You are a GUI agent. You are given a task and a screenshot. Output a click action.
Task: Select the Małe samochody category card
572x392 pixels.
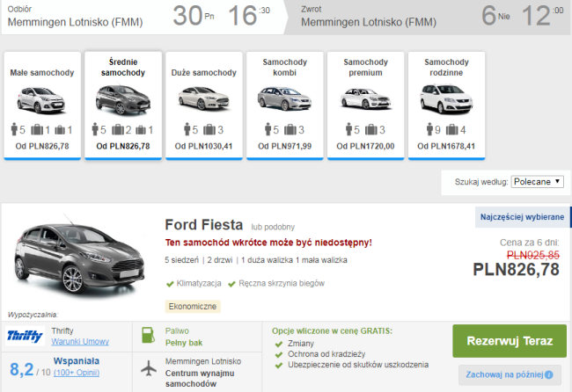coord(42,105)
